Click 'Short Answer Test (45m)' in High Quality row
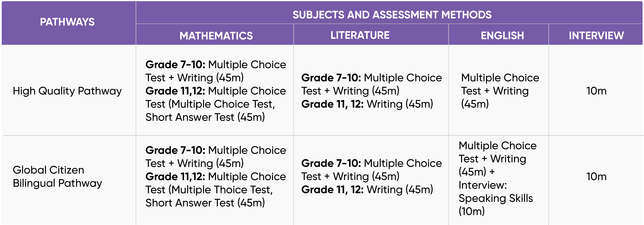 point(205,117)
